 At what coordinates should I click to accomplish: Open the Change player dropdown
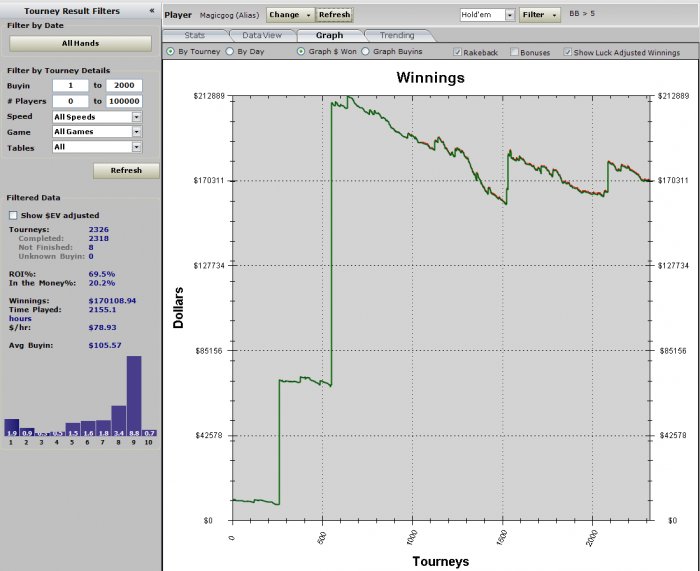[x=290, y=15]
